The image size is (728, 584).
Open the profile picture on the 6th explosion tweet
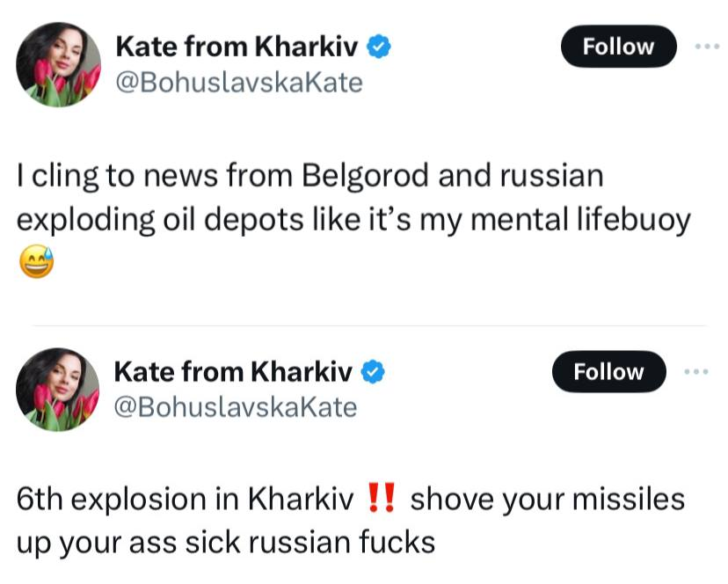(59, 389)
